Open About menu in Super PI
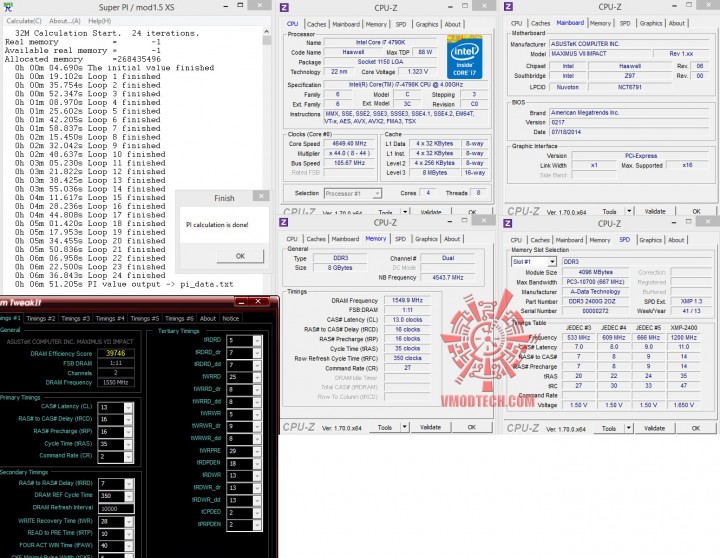 [x=65, y=21]
